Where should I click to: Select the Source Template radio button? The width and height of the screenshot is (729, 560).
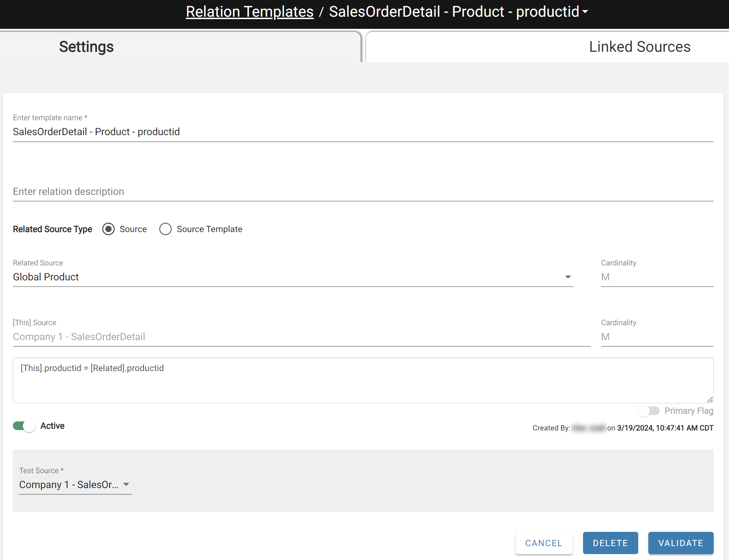[165, 229]
